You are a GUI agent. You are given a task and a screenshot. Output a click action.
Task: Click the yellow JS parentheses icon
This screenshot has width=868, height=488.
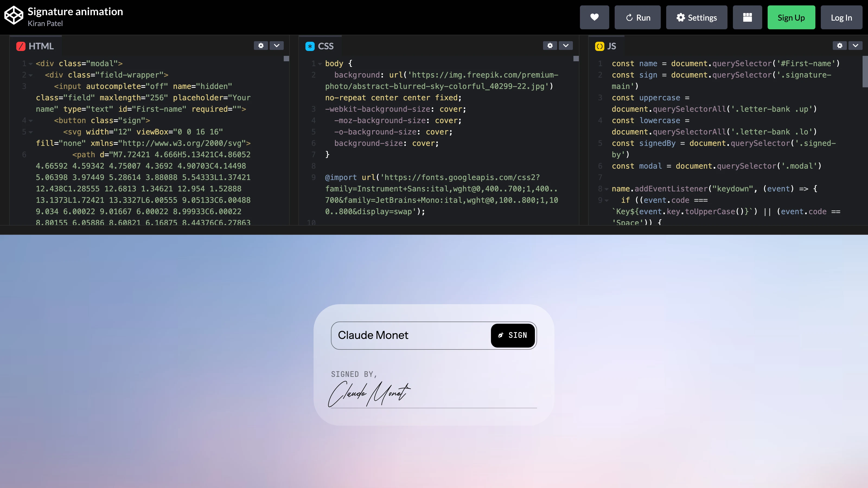[600, 46]
